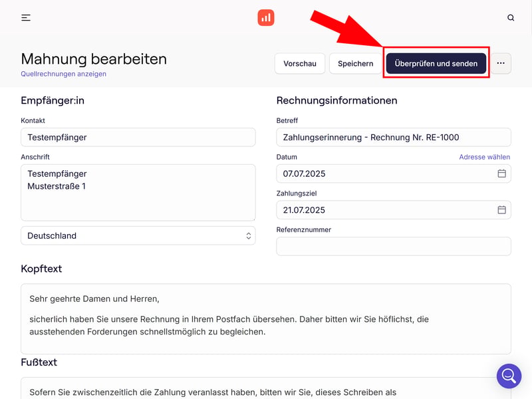Open the purple help chat bubble
This screenshot has width=532, height=399.
pyautogui.click(x=509, y=376)
